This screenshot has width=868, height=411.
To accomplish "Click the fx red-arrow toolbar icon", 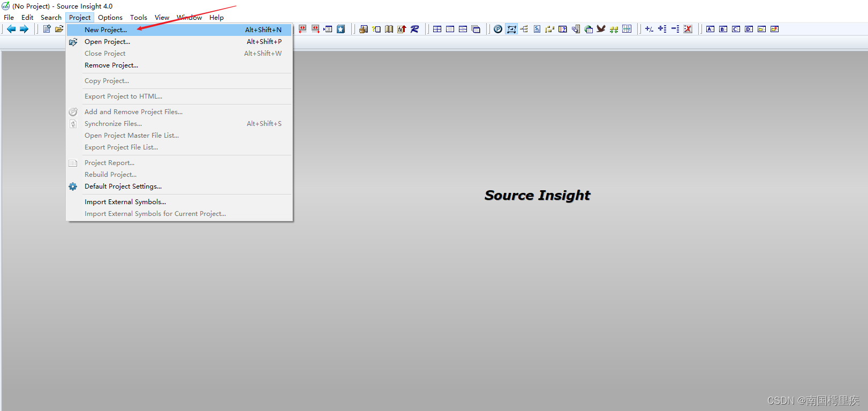I will coord(402,29).
